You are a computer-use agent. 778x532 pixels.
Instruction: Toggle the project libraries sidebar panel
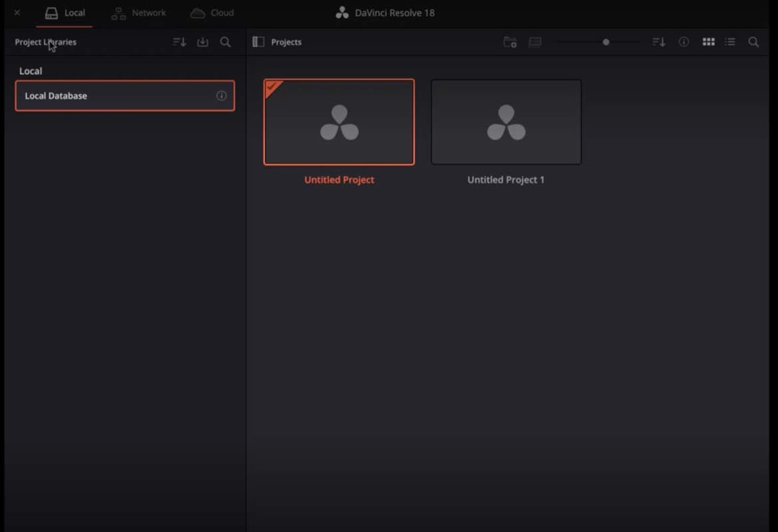258,42
